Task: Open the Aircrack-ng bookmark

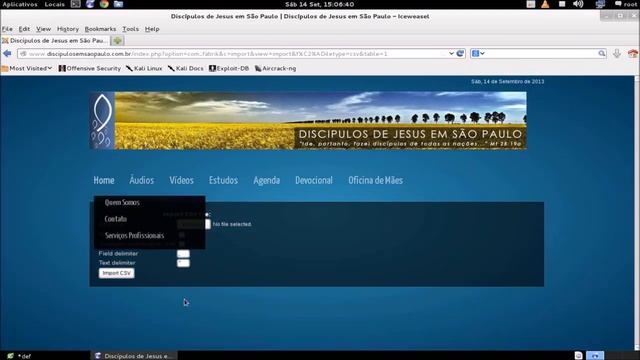Action: (276, 68)
